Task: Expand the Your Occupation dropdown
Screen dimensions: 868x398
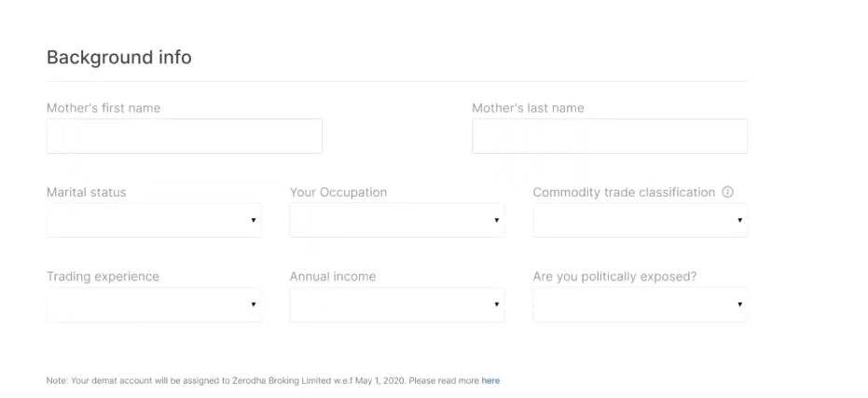Action: (397, 220)
